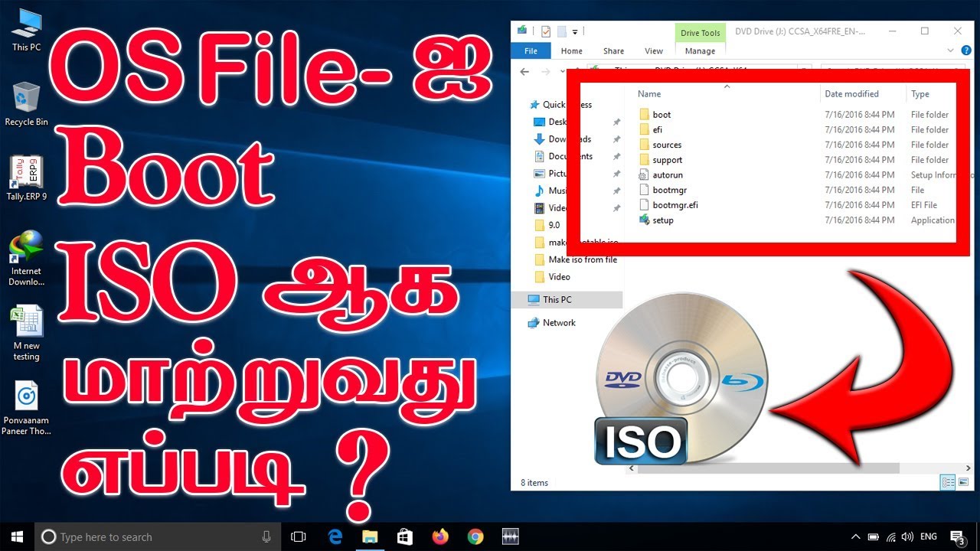This screenshot has width=980, height=551.
Task: Click the New folder quick access icon
Action: [x=561, y=31]
